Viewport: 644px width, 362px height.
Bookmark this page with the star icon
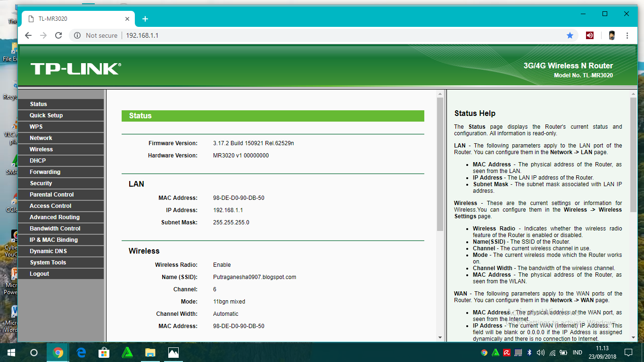[570, 35]
